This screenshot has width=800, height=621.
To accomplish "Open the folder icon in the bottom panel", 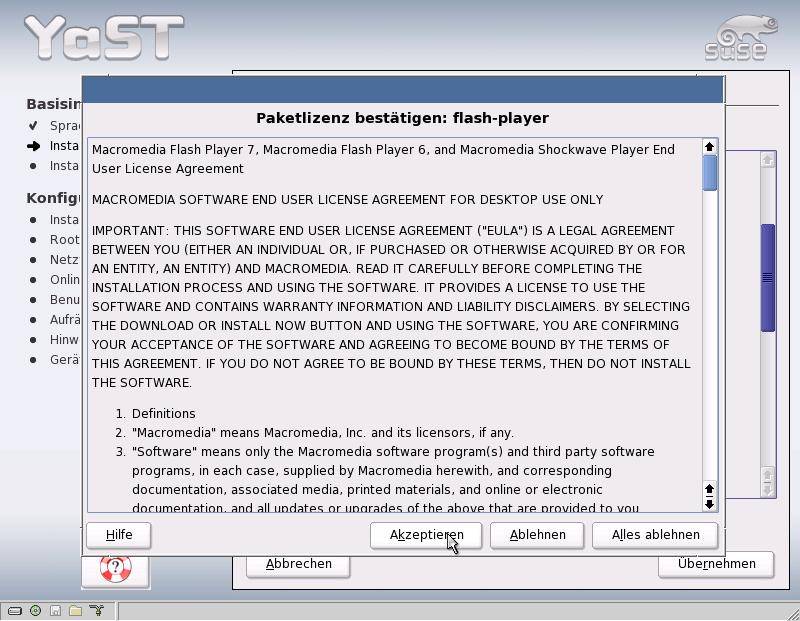I will coord(76,610).
